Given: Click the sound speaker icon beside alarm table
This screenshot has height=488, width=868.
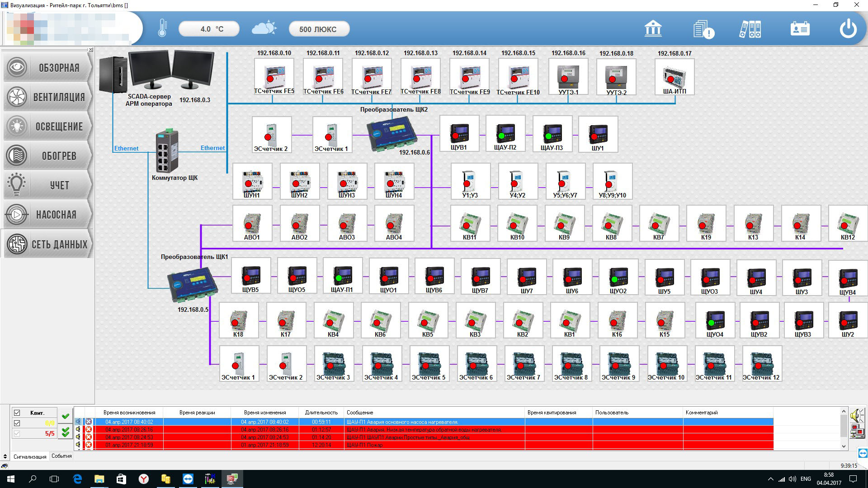Looking at the screenshot, I should coord(856,416).
